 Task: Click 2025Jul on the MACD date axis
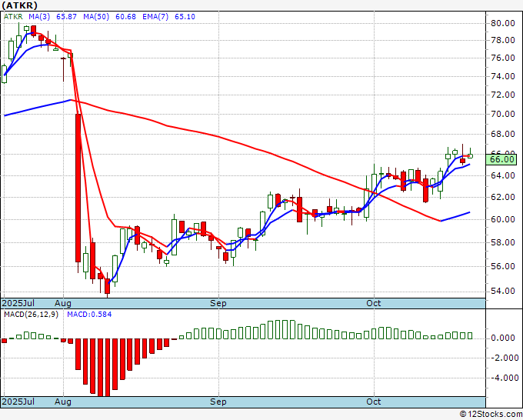click(18, 402)
